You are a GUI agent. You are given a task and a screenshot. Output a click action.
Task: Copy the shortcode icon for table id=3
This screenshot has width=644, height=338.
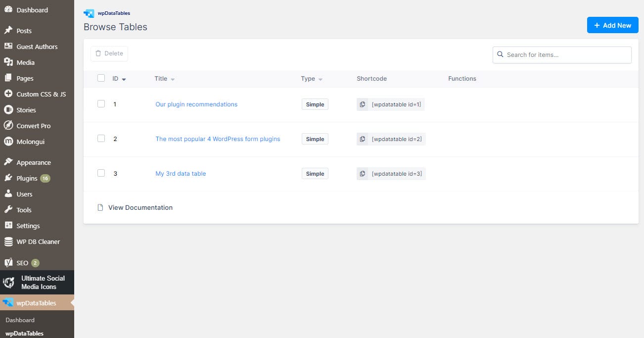[363, 174]
